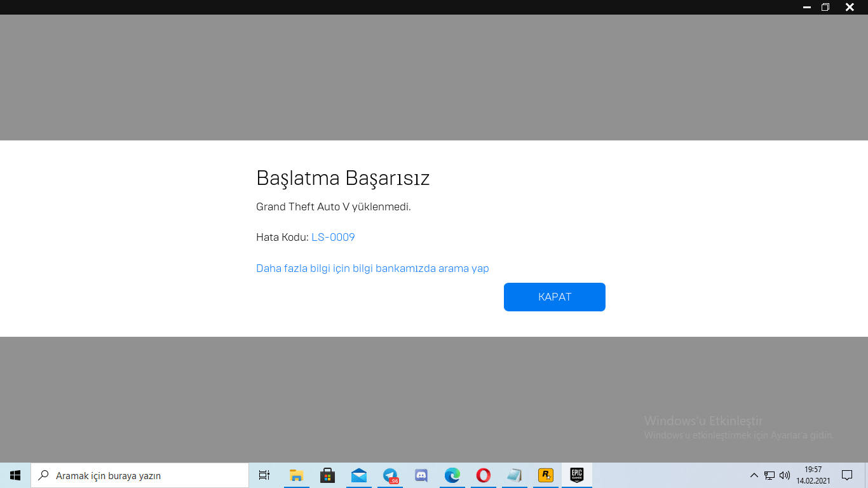The height and width of the screenshot is (488, 868).
Task: Open the Action Center notifications icon
Action: coord(847,475)
